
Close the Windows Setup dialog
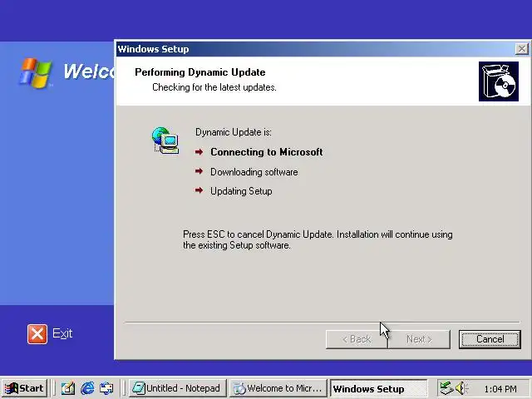coord(521,49)
